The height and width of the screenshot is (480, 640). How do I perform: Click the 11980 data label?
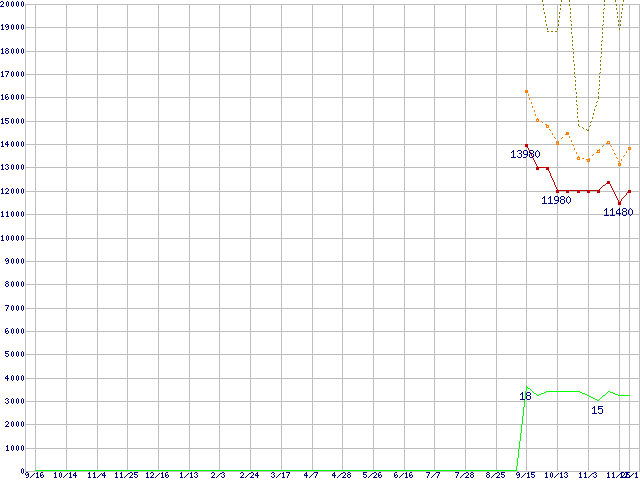point(556,200)
